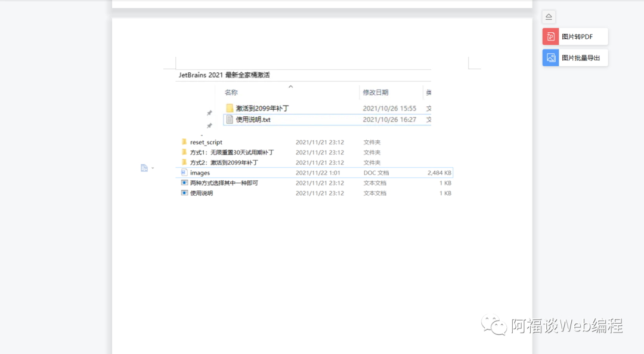The width and height of the screenshot is (644, 354).
Task: Click the folder icon for the 方式1 row
Action: coord(184,152)
